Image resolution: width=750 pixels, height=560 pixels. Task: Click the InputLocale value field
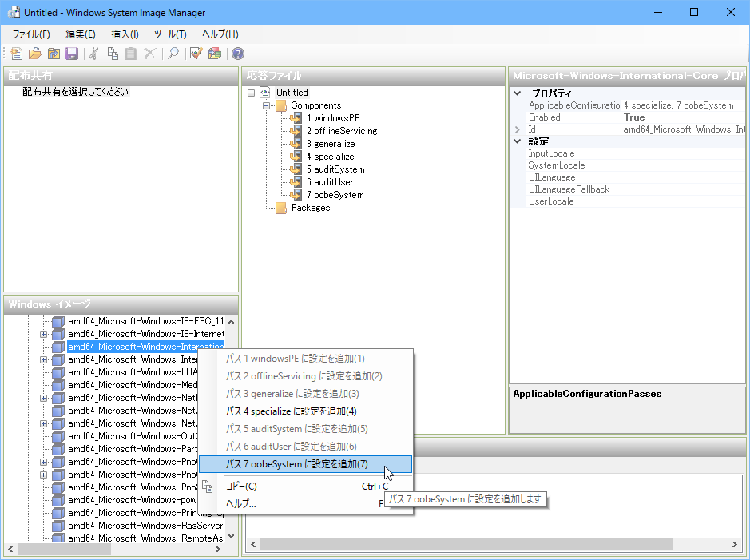(x=683, y=153)
